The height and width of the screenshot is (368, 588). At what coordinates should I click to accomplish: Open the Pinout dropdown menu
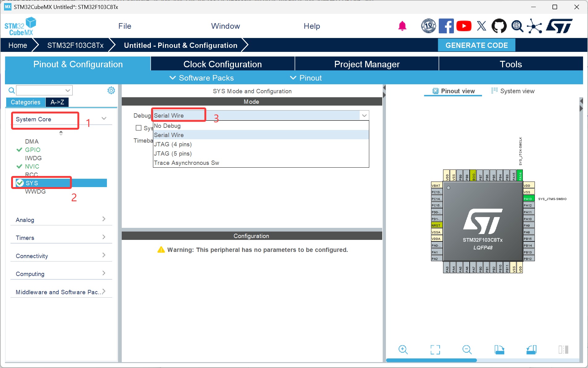click(306, 78)
